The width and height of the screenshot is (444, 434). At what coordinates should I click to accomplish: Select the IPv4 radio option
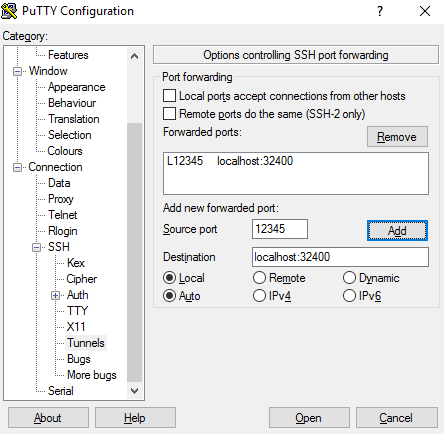tap(259, 295)
